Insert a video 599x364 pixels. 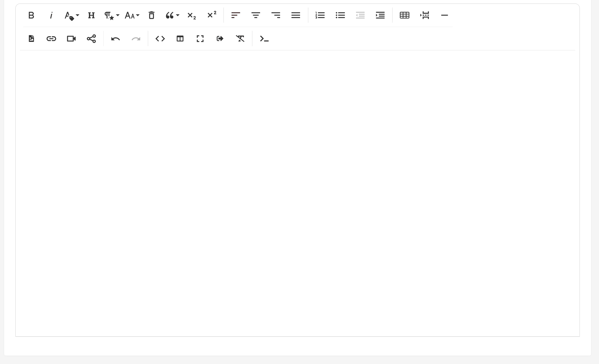coord(71,39)
